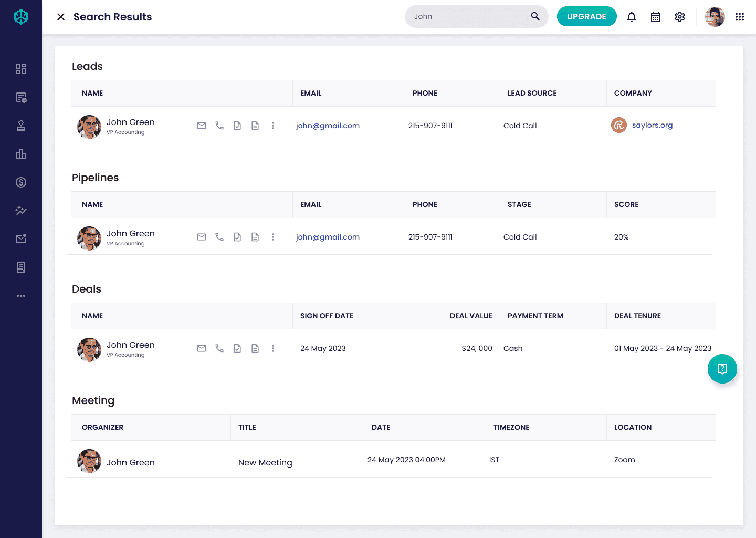Show more sidebar items via ellipsis

(x=21, y=296)
